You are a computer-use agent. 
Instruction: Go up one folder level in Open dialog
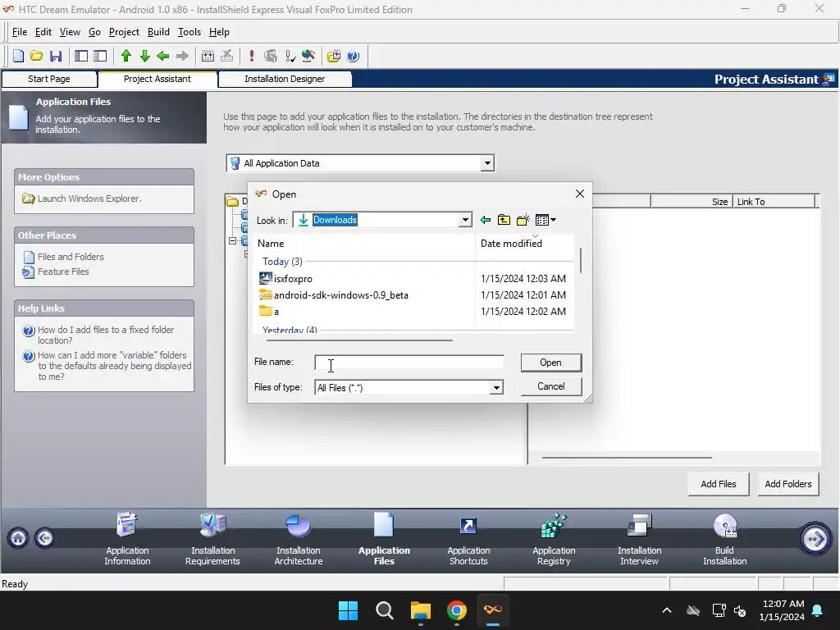coord(504,220)
